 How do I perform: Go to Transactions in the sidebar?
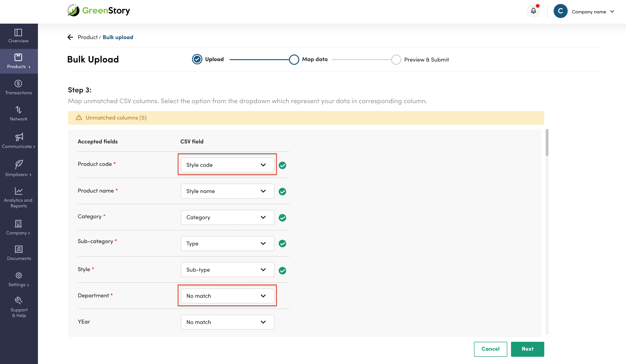tap(19, 87)
